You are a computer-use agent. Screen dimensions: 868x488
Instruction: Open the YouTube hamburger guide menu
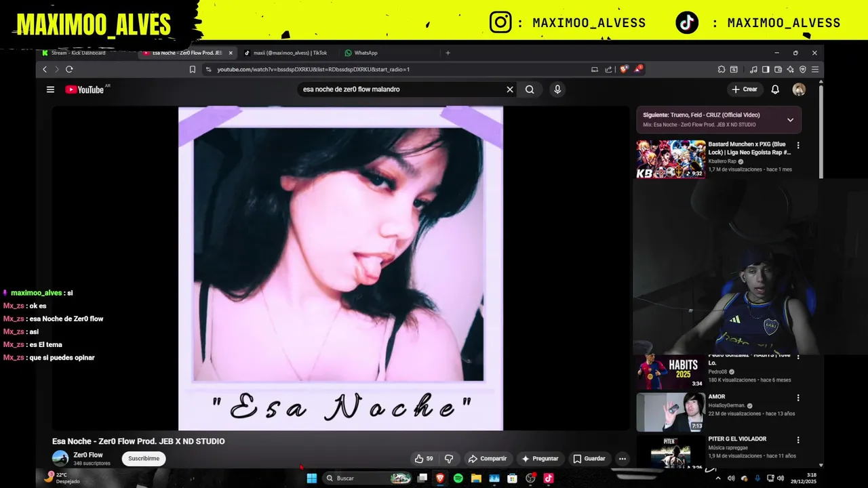pyautogui.click(x=50, y=89)
